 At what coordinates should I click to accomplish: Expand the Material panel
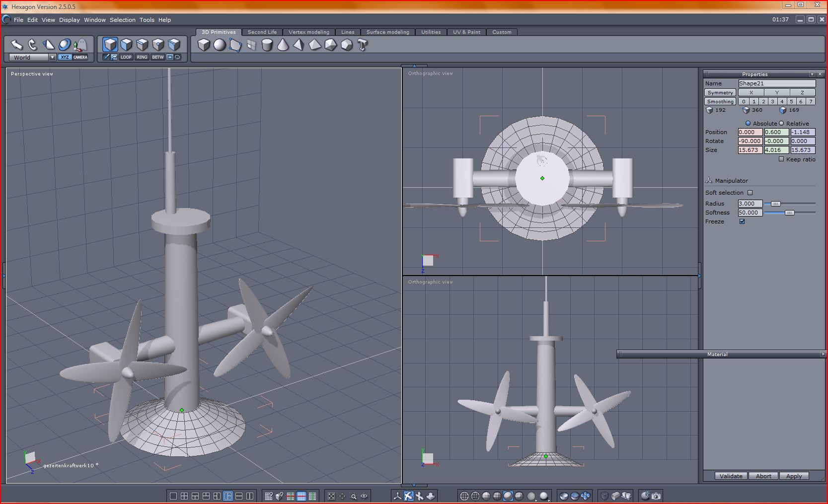[823, 354]
